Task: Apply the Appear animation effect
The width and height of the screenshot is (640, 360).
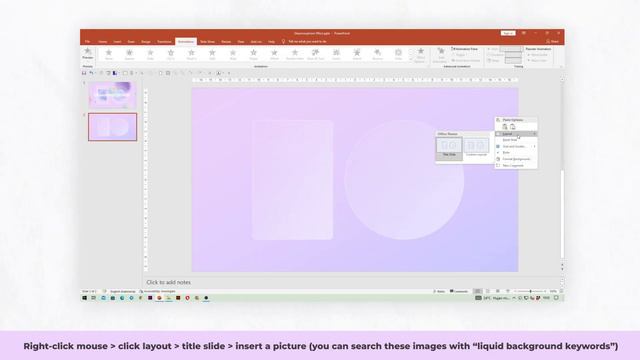Action: 129,54
